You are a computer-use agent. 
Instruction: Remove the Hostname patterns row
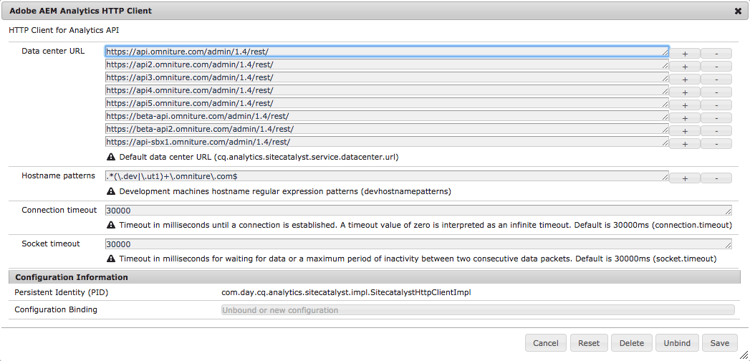716,178
